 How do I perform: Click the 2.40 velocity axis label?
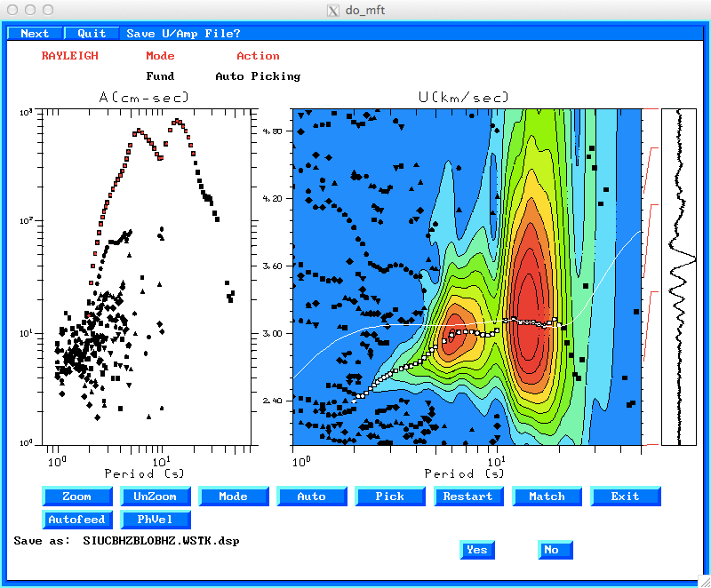(272, 401)
